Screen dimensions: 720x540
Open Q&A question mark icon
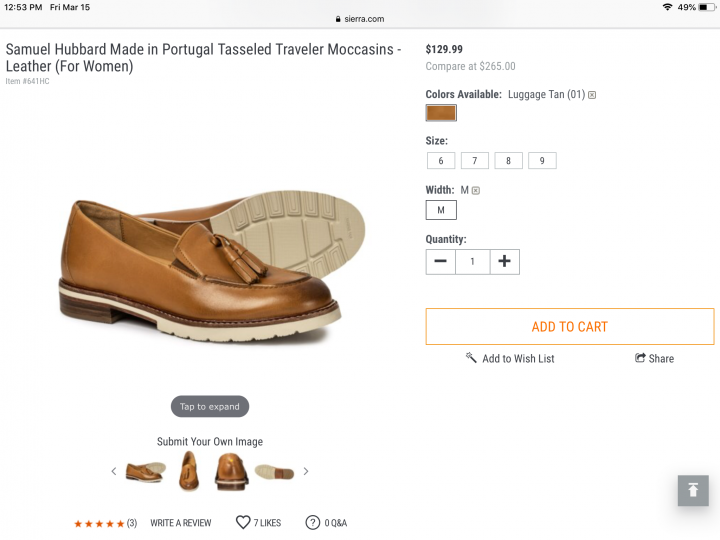coord(313,523)
